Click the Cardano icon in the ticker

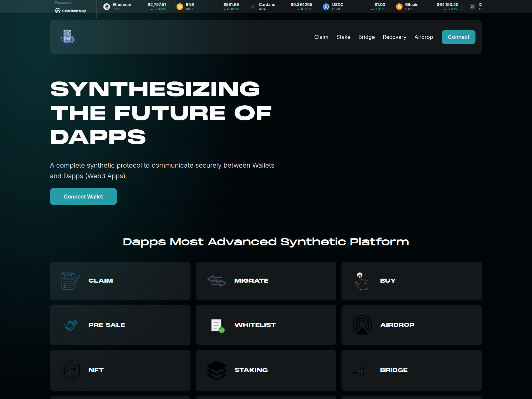click(253, 6)
